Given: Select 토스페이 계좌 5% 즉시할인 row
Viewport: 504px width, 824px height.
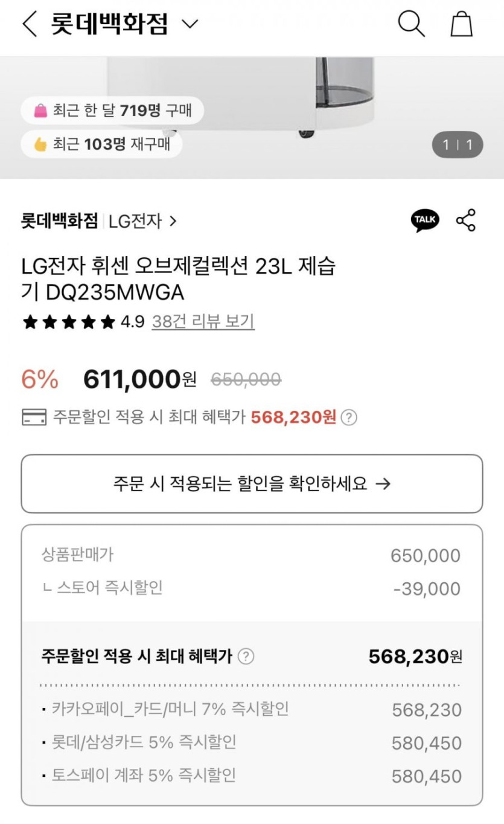Looking at the screenshot, I should [251, 776].
